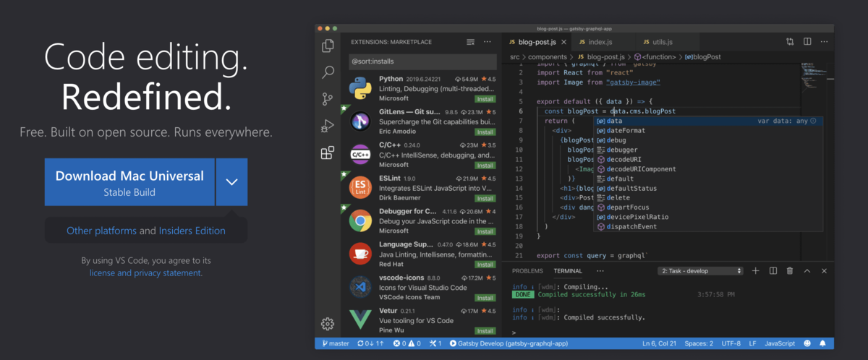Click the Vetur extension logo
Image resolution: width=868 pixels, height=360 pixels.
point(360,319)
